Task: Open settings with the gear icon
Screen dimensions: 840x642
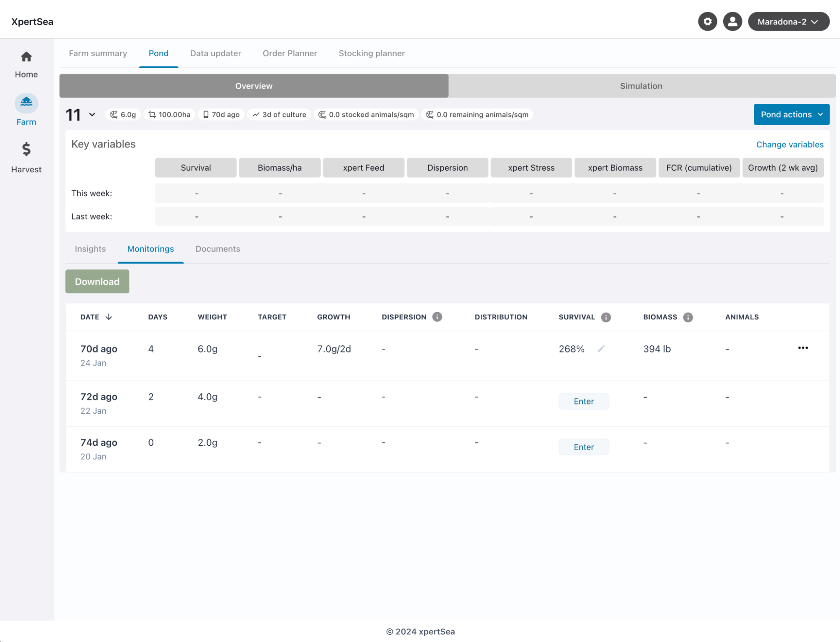Action: (x=707, y=21)
